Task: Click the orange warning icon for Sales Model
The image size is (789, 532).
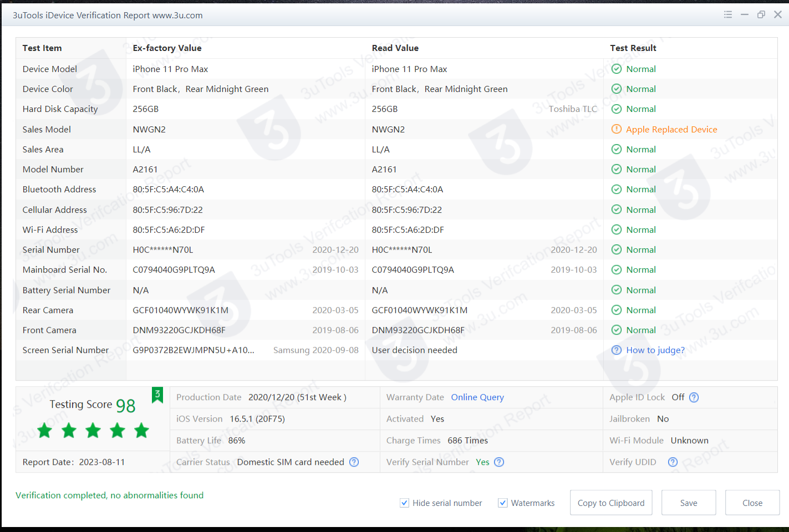Action: pos(616,129)
